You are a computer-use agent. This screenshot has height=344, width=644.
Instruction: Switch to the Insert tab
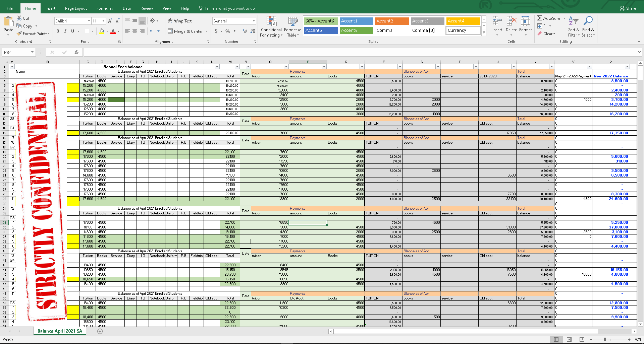click(50, 8)
